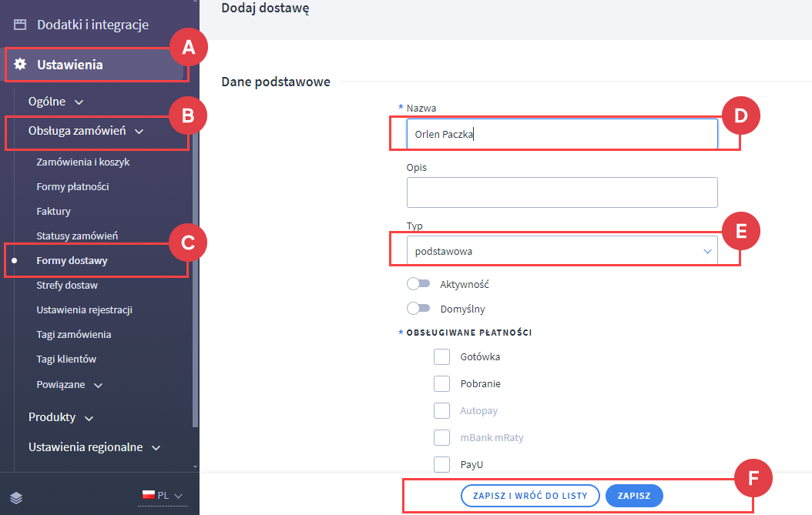Screen dimensions: 812x515
Task: Tick the Pobranie payment checkbox
Action: coord(441,383)
